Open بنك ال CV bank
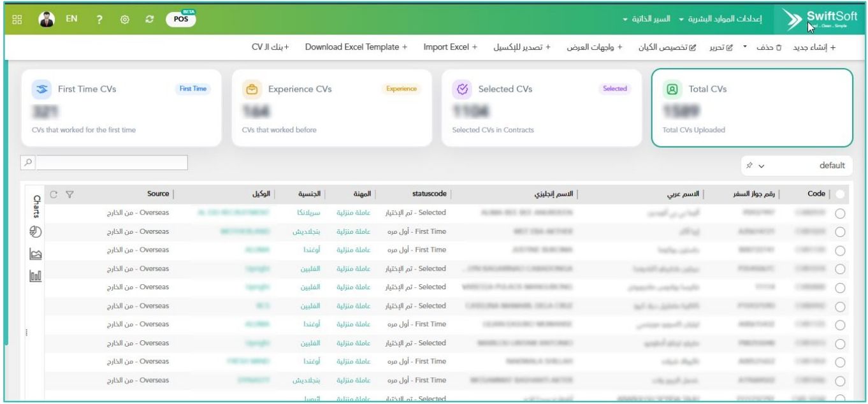Screen dimensions: 868x404 (270, 48)
